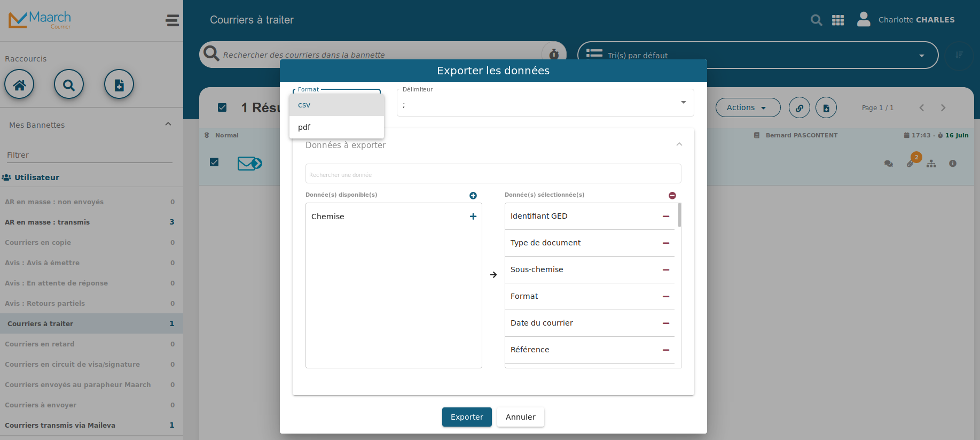This screenshot has width=980, height=440.
Task: Remove Format from selected data
Action: point(666,297)
